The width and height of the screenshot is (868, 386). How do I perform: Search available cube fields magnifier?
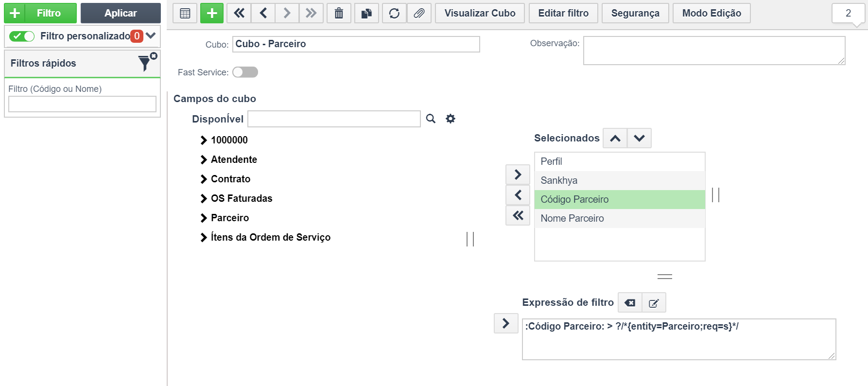[431, 119]
